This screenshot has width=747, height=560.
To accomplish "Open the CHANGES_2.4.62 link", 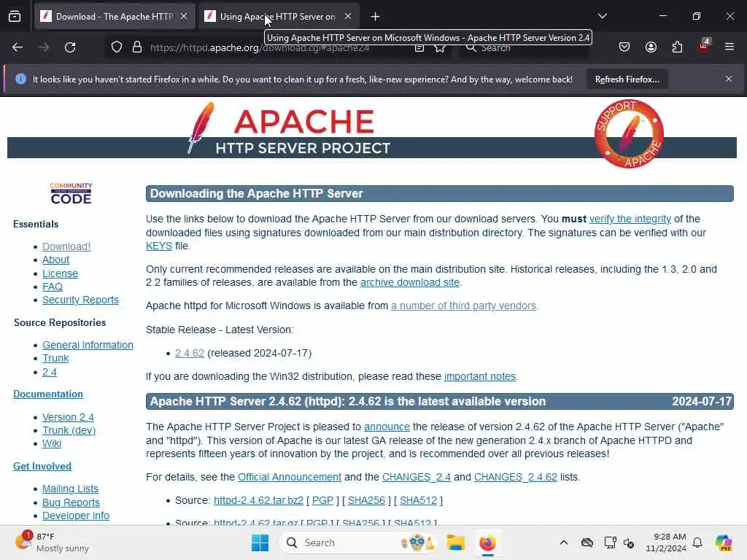I will point(516,477).
